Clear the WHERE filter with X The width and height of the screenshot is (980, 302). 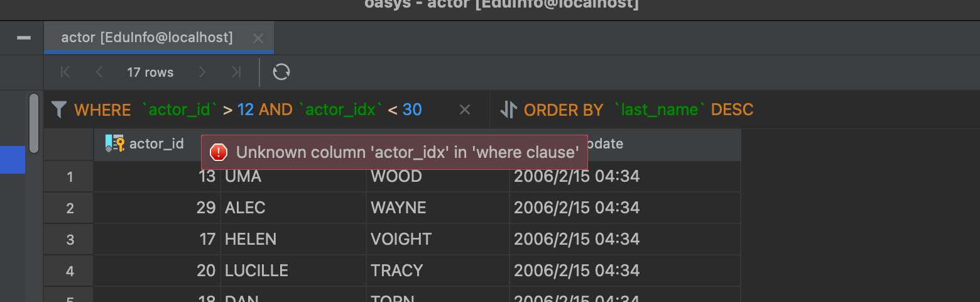point(465,110)
